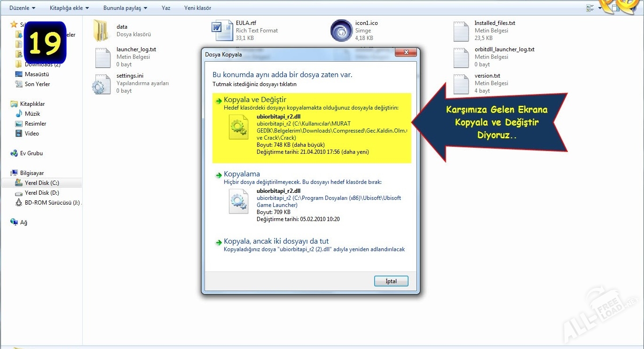
Task: Choose Kopyala ve Değiştir option
Action: click(255, 100)
